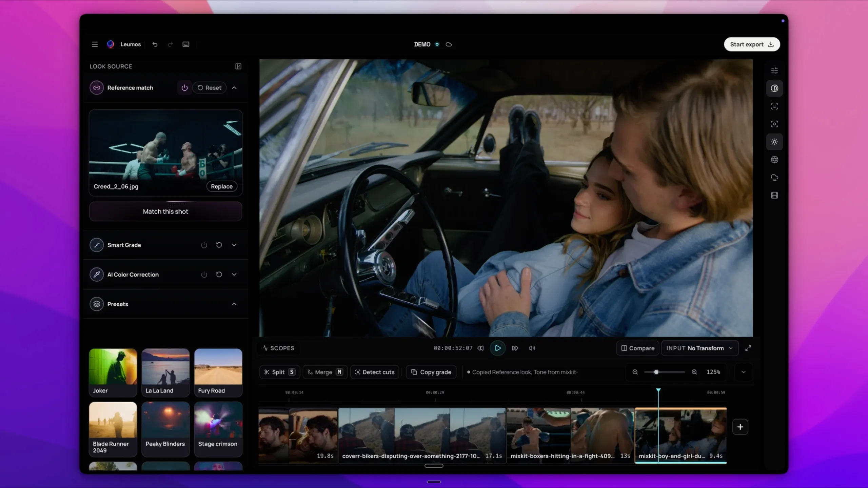Viewport: 868px width, 488px height.
Task: Select the coverr-bikers-disputing timeline clip
Action: (x=422, y=435)
